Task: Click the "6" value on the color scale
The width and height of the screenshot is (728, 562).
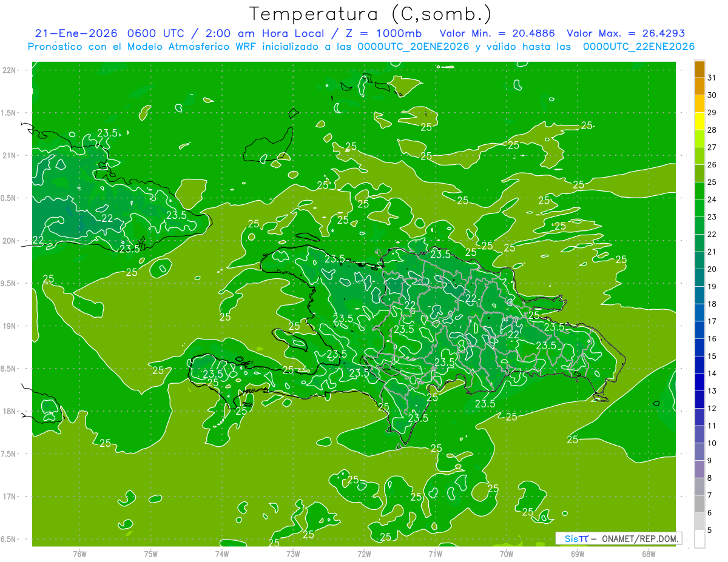Action: pos(710,513)
